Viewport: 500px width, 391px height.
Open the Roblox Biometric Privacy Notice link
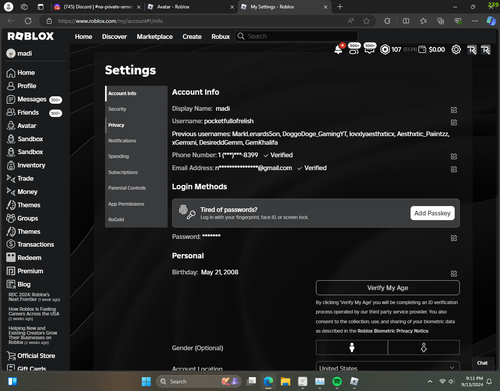(x=393, y=331)
